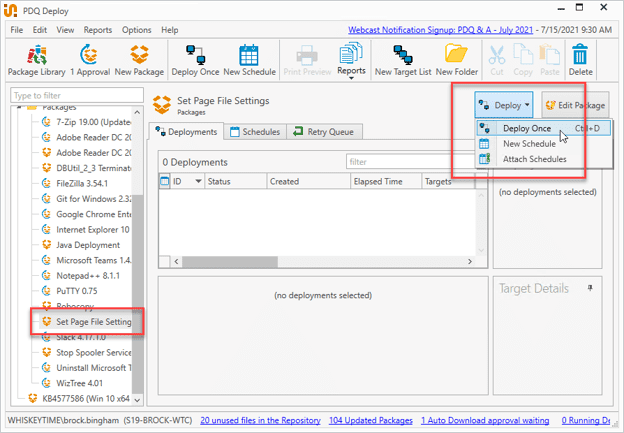This screenshot has height=433, width=624.
Task: Select Notepad++ 8.1.1 package
Action: point(81,275)
